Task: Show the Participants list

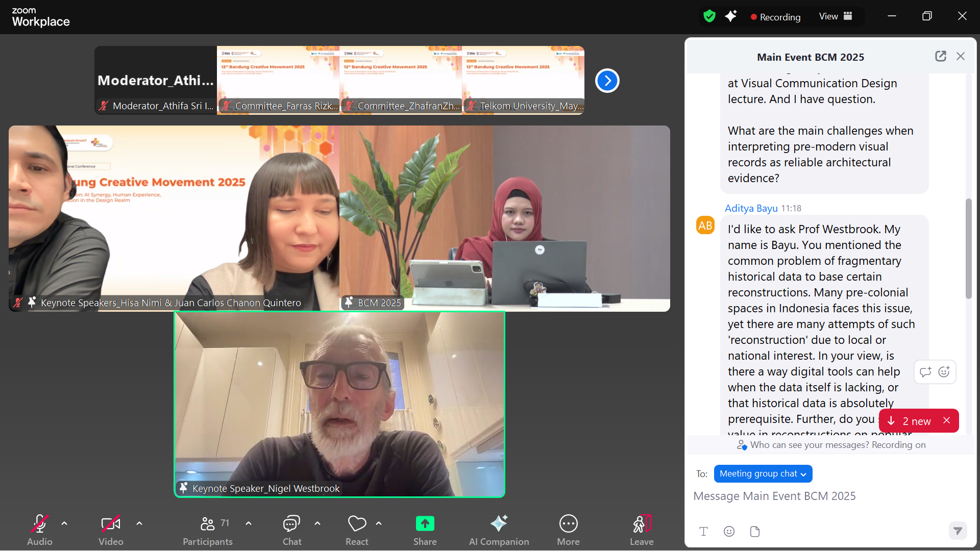Action: tap(207, 530)
